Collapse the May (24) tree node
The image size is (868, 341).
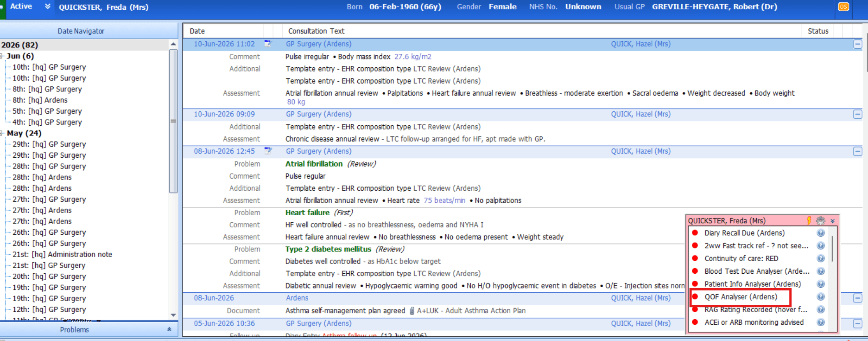click(2, 133)
